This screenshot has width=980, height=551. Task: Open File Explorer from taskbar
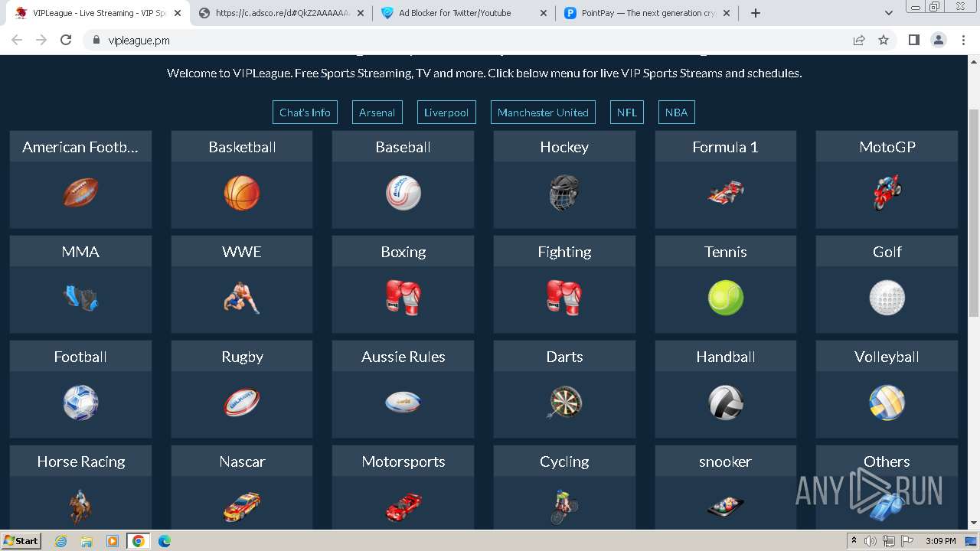87,541
